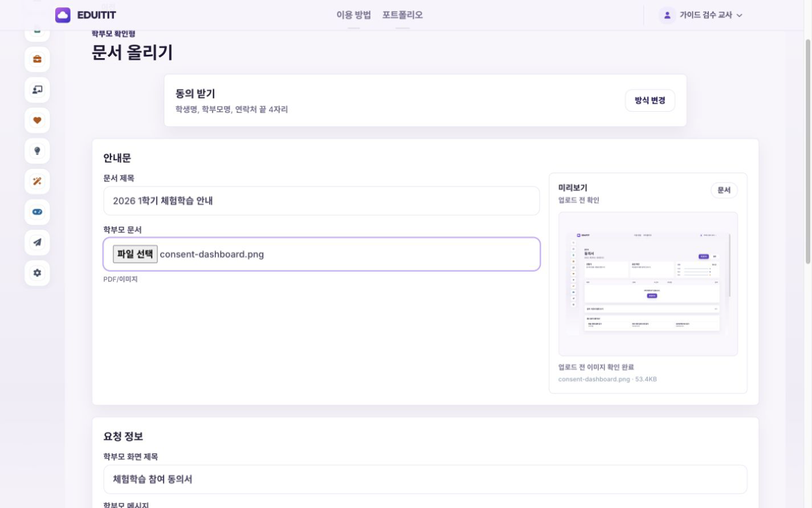Click the PDF/이미지 hint text
The image size is (812, 508).
(120, 279)
